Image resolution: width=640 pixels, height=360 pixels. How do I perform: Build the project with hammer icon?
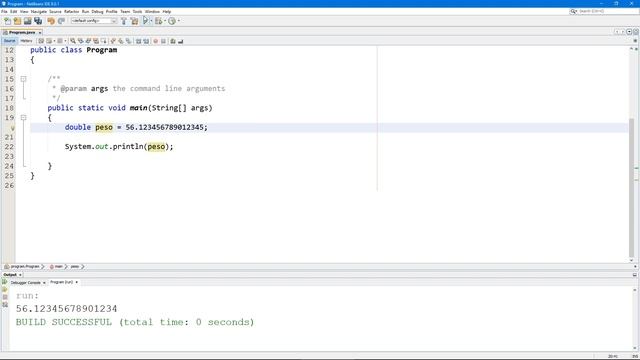(x=124, y=21)
